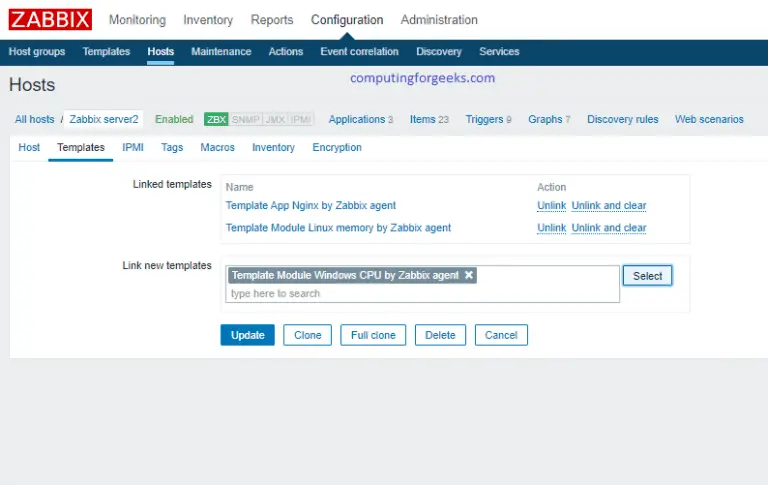Image resolution: width=768 pixels, height=485 pixels.
Task: Click the Select templates button
Action: tap(647, 276)
